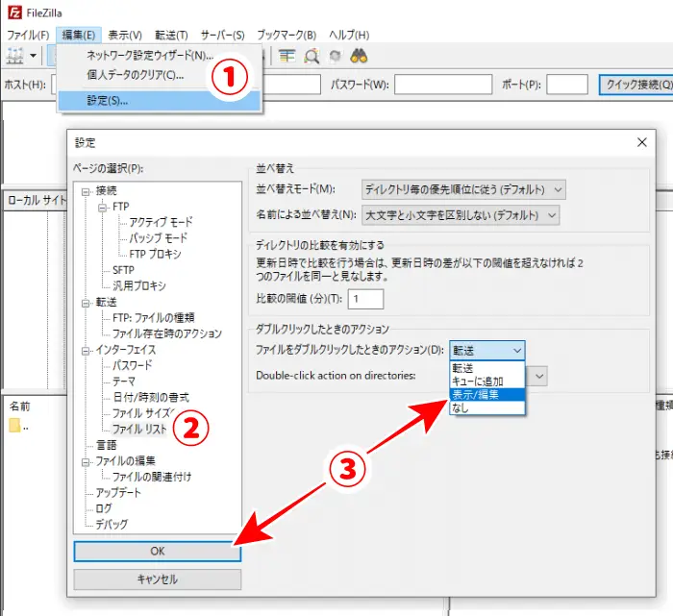
Task: Collapse the 転送 tree node
Action: (86, 304)
